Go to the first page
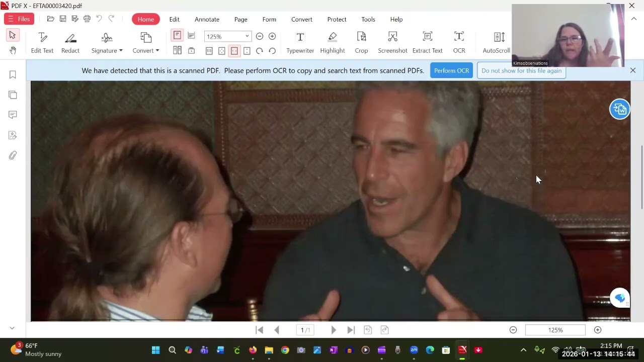The width and height of the screenshot is (644, 362). point(260,330)
